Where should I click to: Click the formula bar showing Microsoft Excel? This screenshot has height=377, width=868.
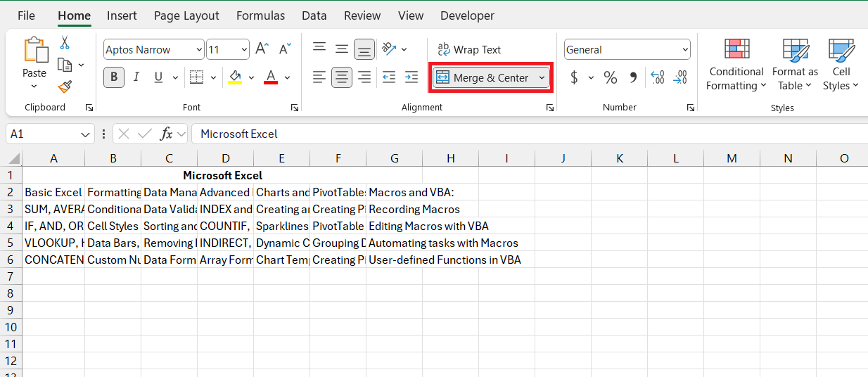coord(529,134)
